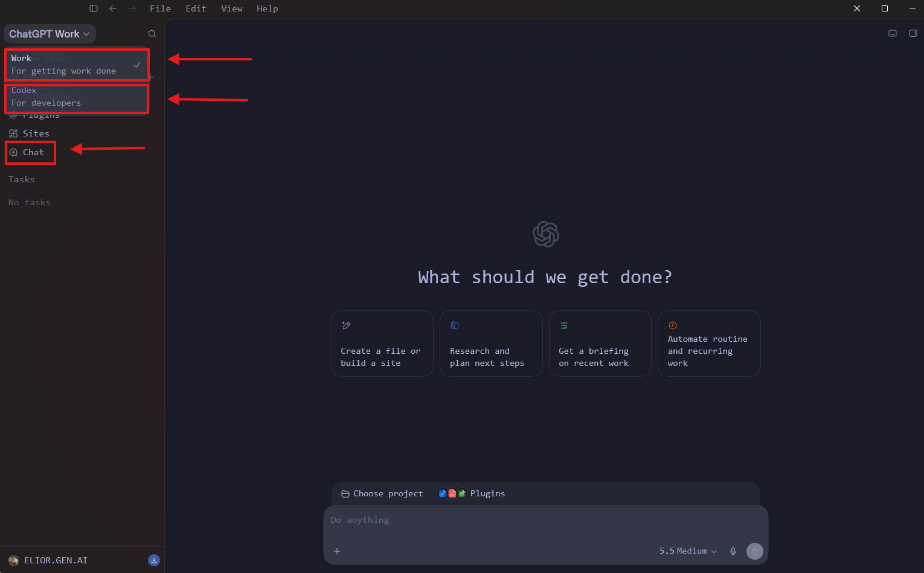
Task: Open the View menu
Action: (232, 8)
